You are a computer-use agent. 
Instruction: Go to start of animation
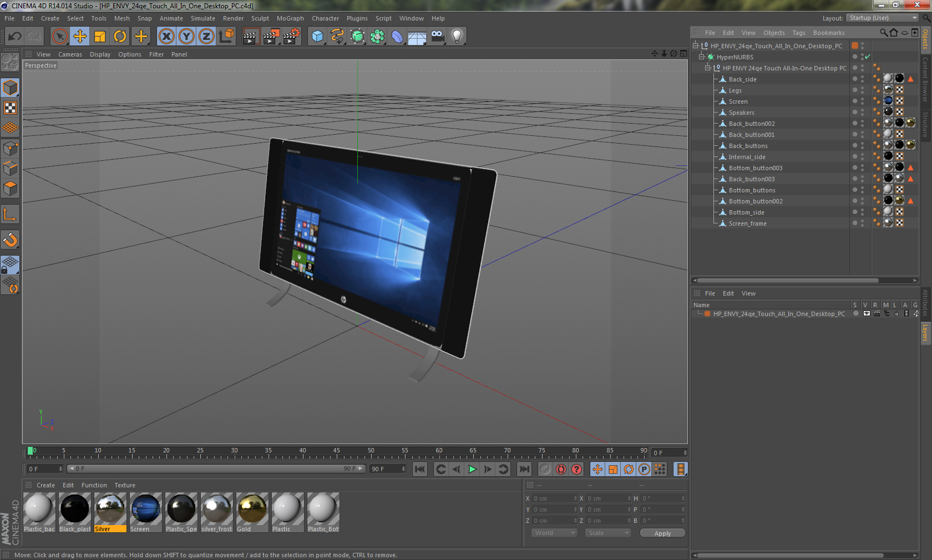coord(420,469)
